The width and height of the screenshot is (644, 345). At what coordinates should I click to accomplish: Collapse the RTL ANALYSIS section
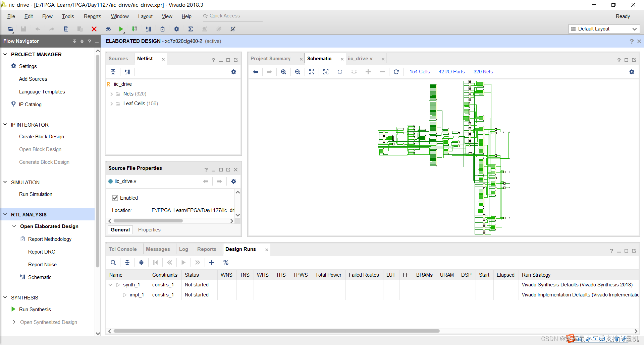(x=5, y=214)
